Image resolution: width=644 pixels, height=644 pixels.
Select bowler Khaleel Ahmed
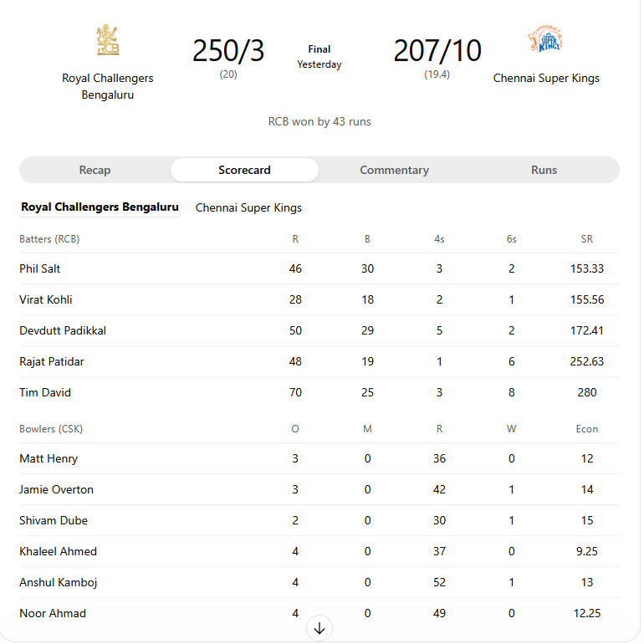58,551
